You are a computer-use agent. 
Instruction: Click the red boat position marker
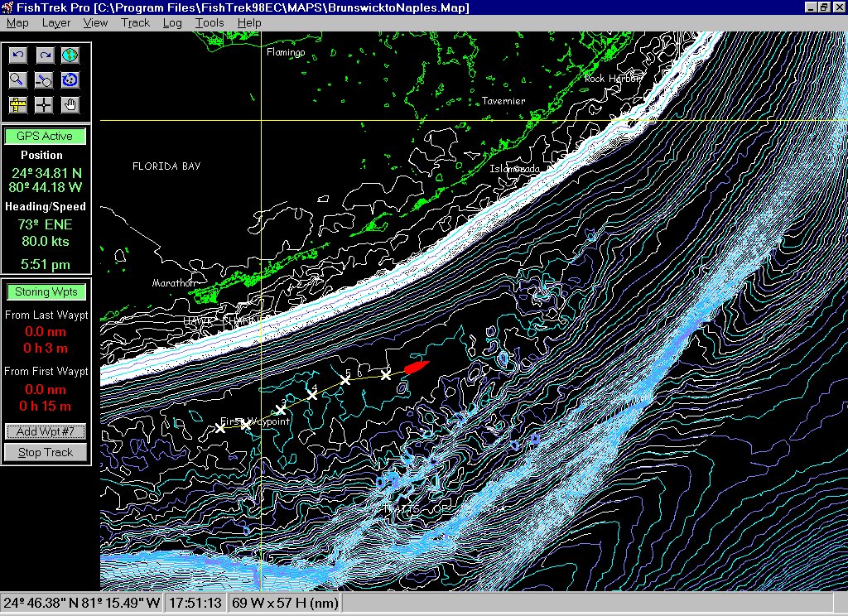pos(417,368)
